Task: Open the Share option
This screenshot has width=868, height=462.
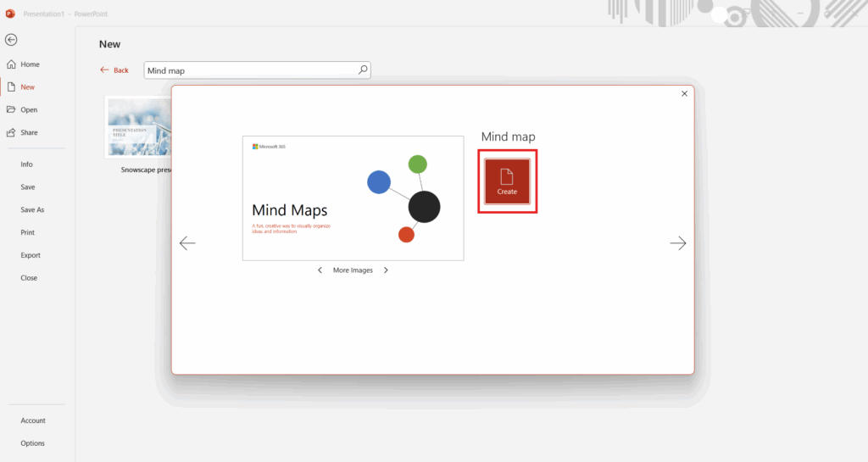Action: (x=29, y=133)
